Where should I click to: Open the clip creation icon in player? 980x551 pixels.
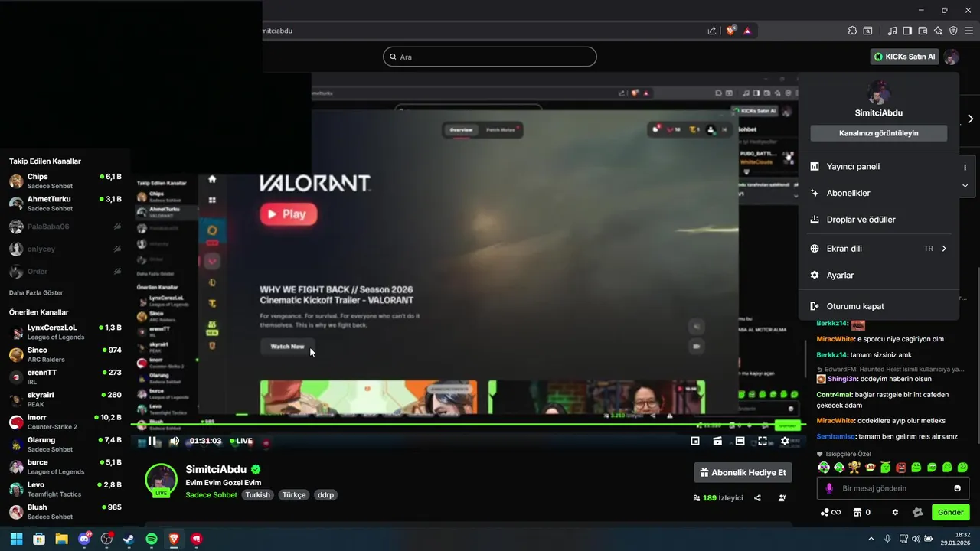click(x=717, y=441)
